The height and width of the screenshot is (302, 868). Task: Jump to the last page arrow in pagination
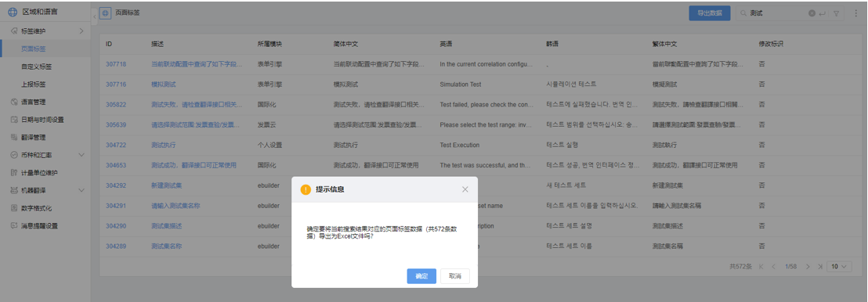(820, 267)
